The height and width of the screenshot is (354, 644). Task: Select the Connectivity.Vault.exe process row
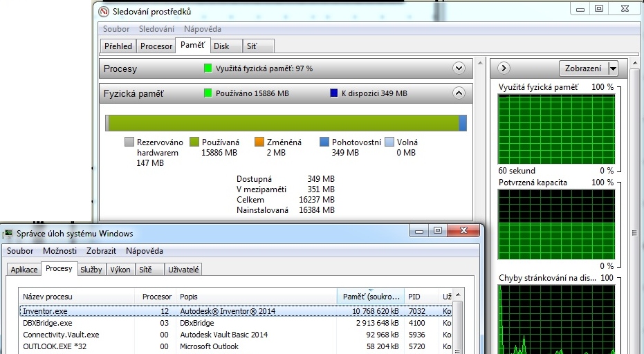point(236,335)
